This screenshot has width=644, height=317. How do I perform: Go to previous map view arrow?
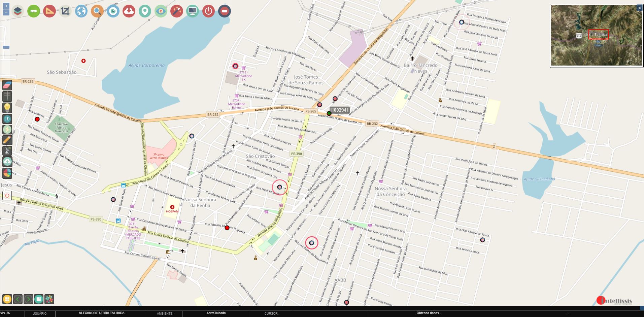(18, 299)
